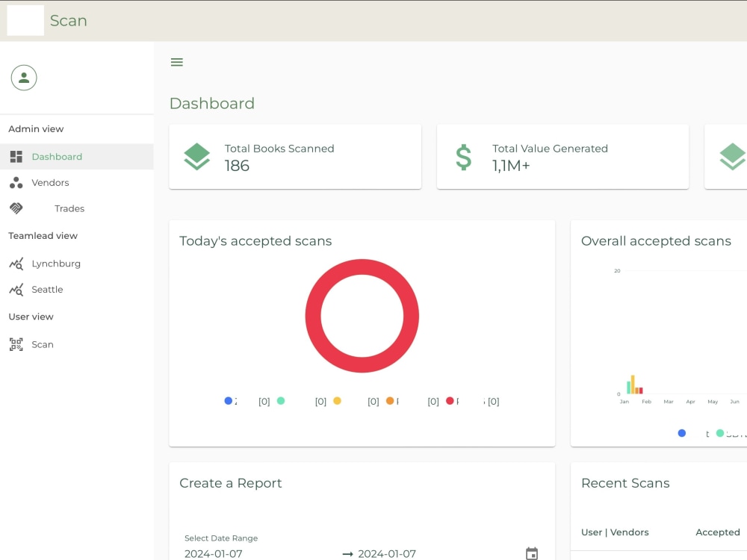Click the user profile avatar icon
Image resolution: width=747 pixels, height=560 pixels.
click(24, 78)
